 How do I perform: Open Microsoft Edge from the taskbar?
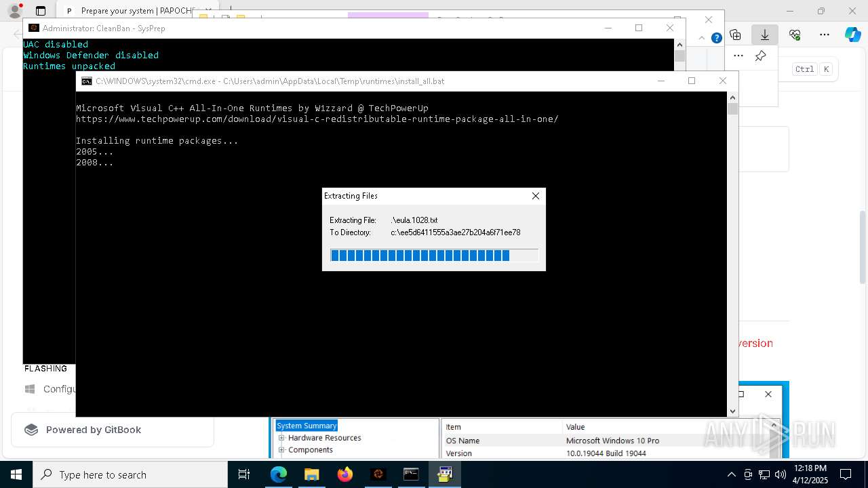pos(279,474)
